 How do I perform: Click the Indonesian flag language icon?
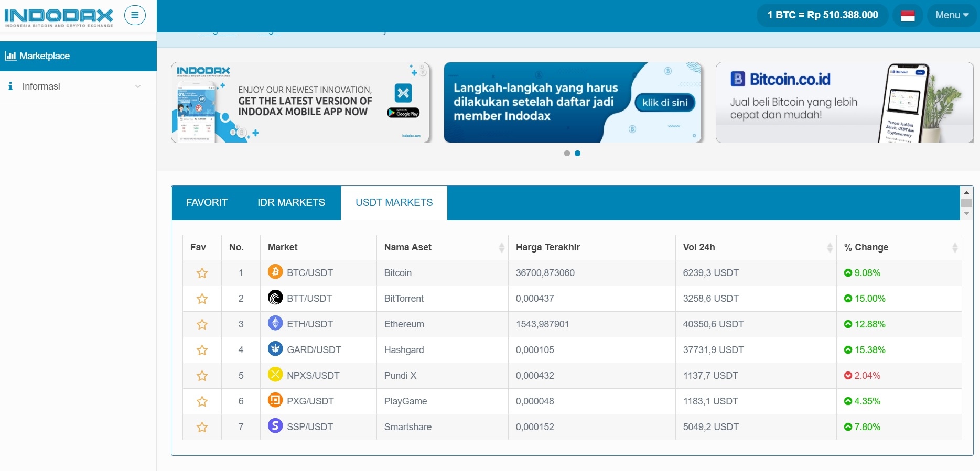tap(908, 15)
